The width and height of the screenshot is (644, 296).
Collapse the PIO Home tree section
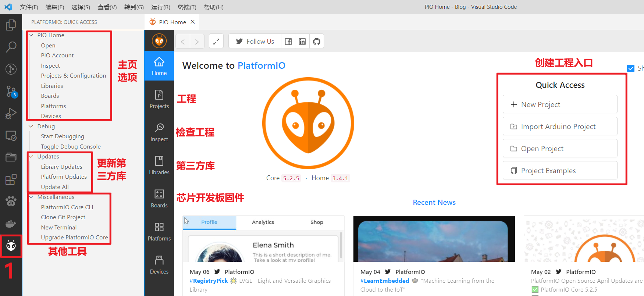tap(31, 35)
